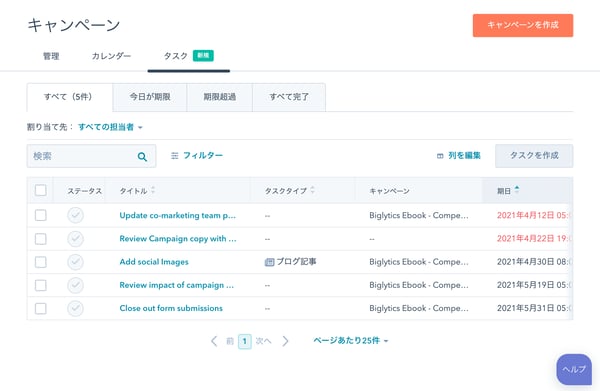600x391 pixels.
Task: Select the 期限超過 filter tab
Action: (220, 97)
